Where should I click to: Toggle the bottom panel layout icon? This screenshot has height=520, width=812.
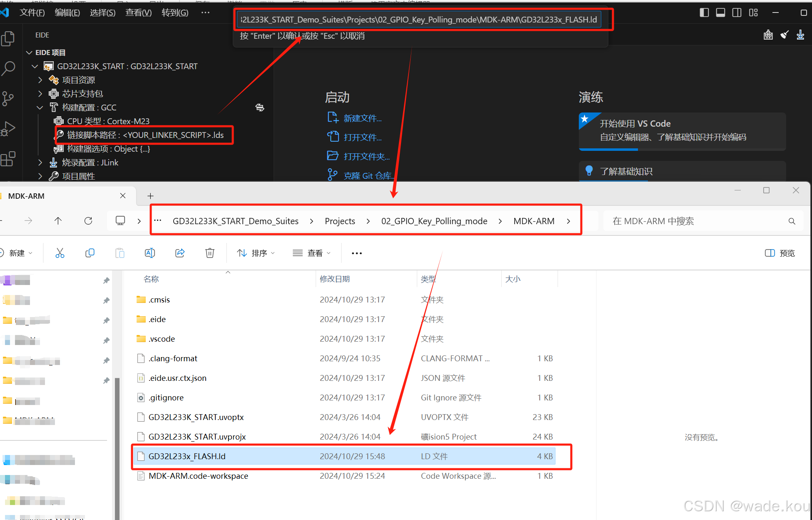pos(720,12)
